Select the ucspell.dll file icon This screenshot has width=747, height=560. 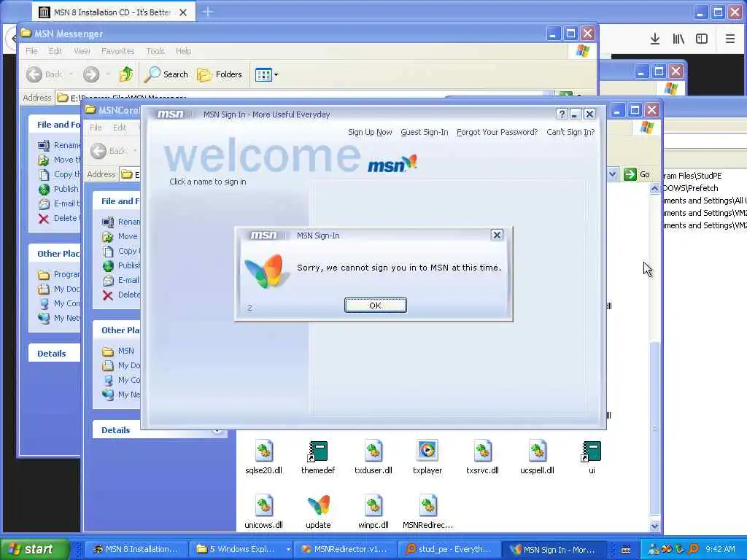(537, 458)
